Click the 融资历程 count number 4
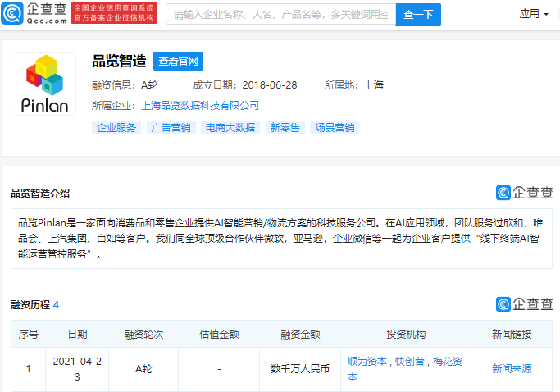 tap(56, 305)
